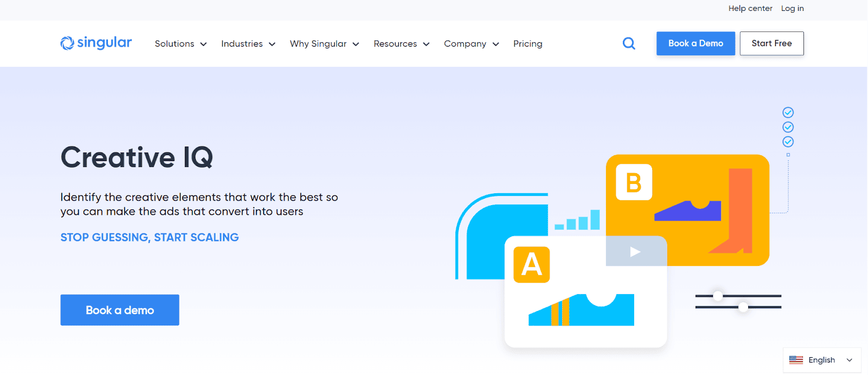Expand the Solutions dropdown menu
This screenshot has width=868, height=375.
(x=181, y=44)
